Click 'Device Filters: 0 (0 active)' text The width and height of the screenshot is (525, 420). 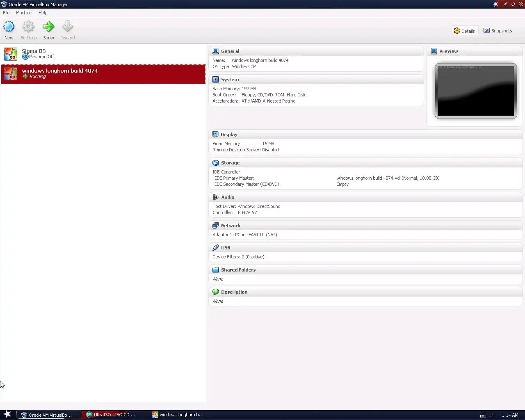click(x=238, y=257)
